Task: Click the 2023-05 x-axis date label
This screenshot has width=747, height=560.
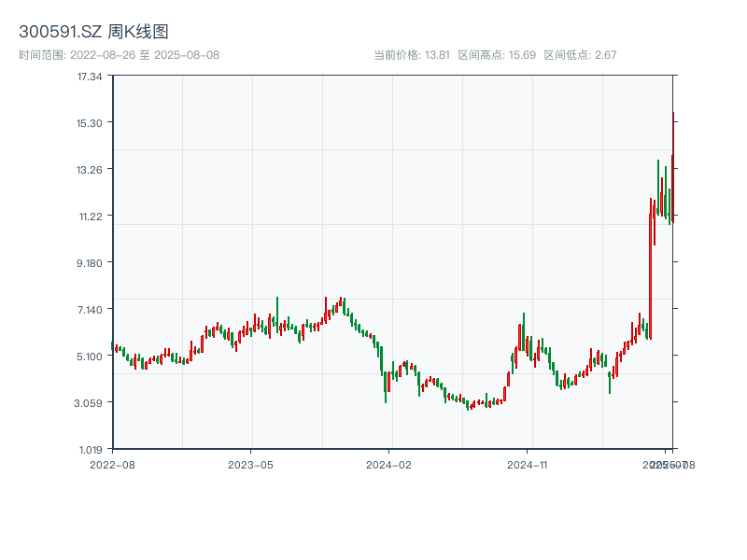Action: (x=250, y=464)
